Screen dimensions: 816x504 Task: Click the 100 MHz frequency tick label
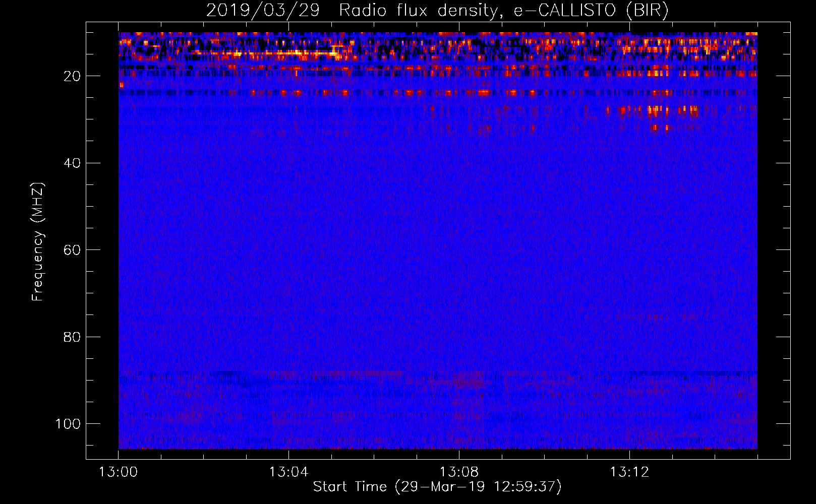click(x=68, y=424)
